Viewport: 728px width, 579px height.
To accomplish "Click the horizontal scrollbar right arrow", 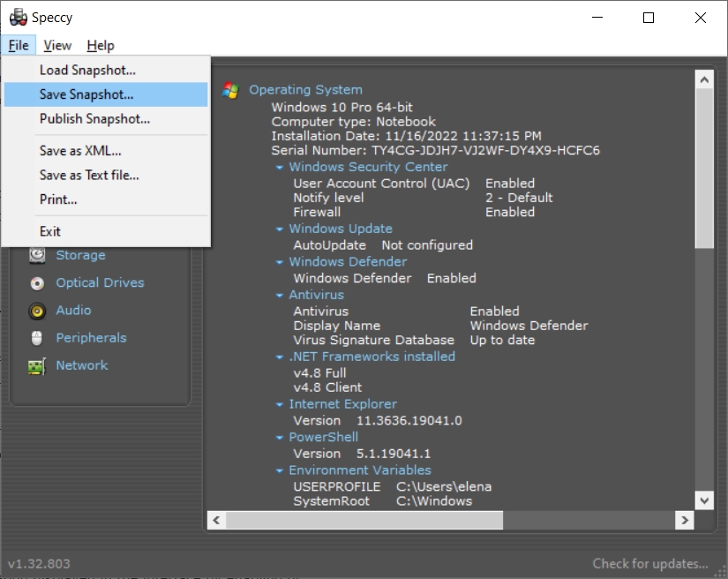I will click(x=685, y=520).
